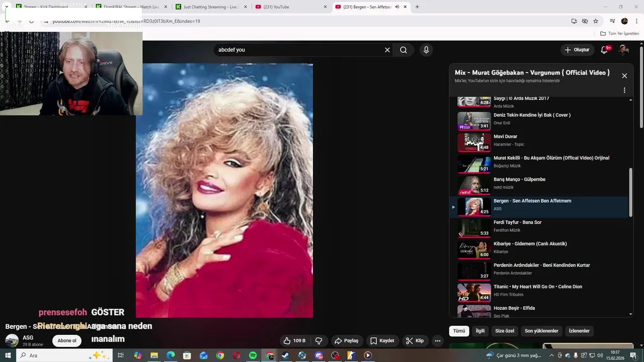Open File Explorer from the taskbar

pos(154,355)
